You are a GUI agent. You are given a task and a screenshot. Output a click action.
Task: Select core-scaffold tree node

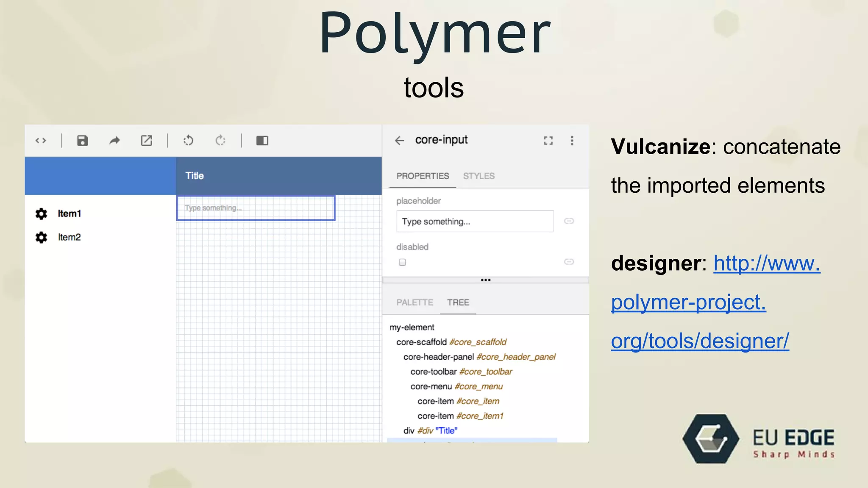451,342
